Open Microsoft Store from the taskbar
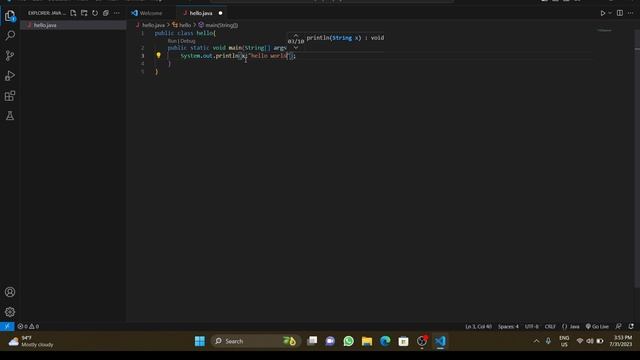 (403, 341)
